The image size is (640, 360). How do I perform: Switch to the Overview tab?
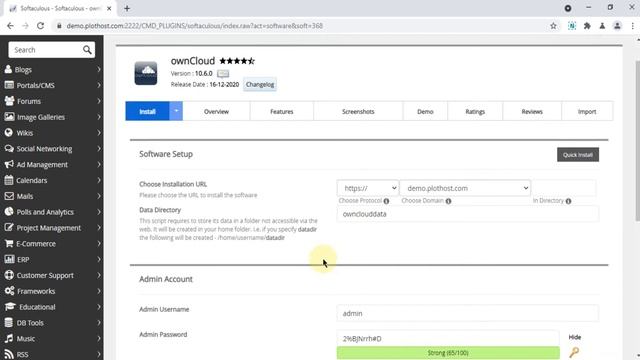tap(216, 111)
